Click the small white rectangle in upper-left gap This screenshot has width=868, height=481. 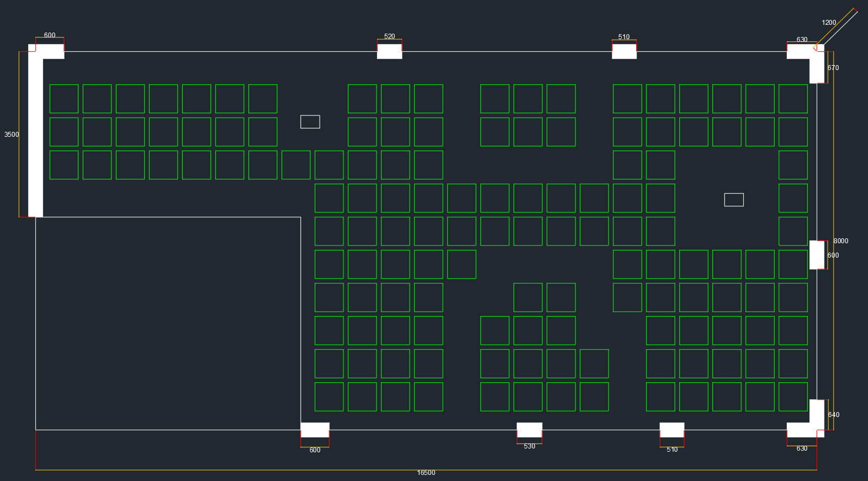[x=310, y=122]
